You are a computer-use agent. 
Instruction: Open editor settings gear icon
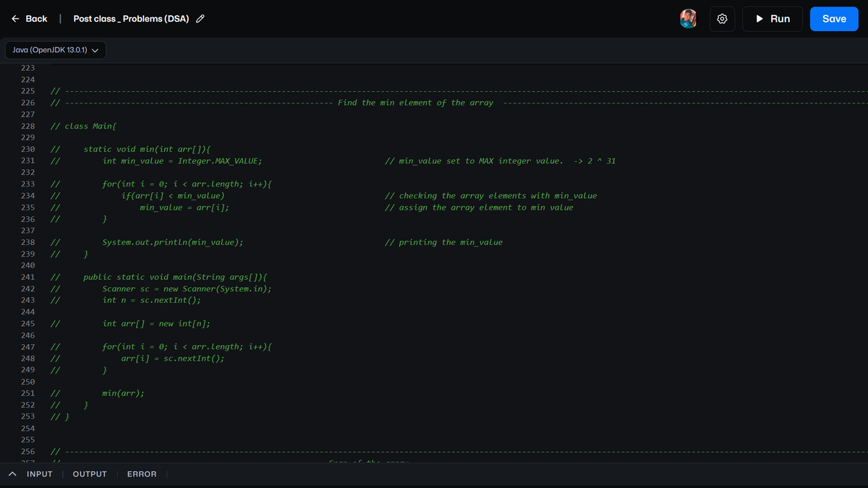(722, 19)
